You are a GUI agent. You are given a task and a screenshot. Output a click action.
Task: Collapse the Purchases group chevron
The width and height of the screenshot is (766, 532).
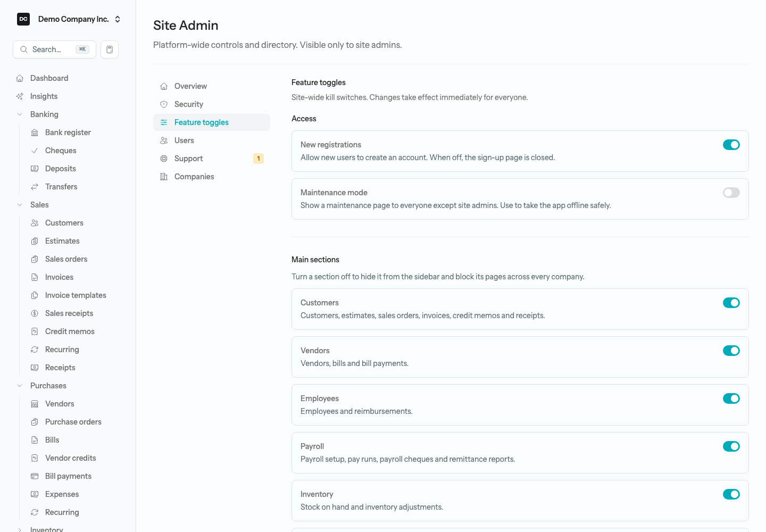pos(20,386)
